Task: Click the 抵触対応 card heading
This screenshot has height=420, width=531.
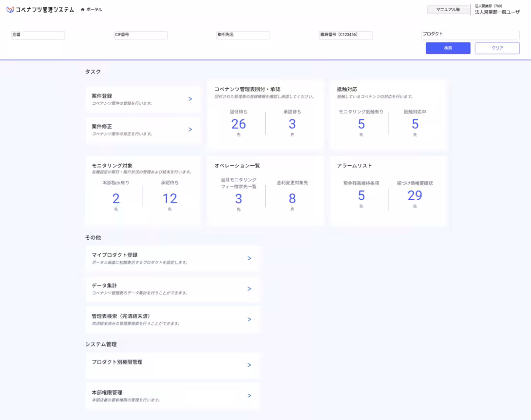Action: pyautogui.click(x=347, y=89)
